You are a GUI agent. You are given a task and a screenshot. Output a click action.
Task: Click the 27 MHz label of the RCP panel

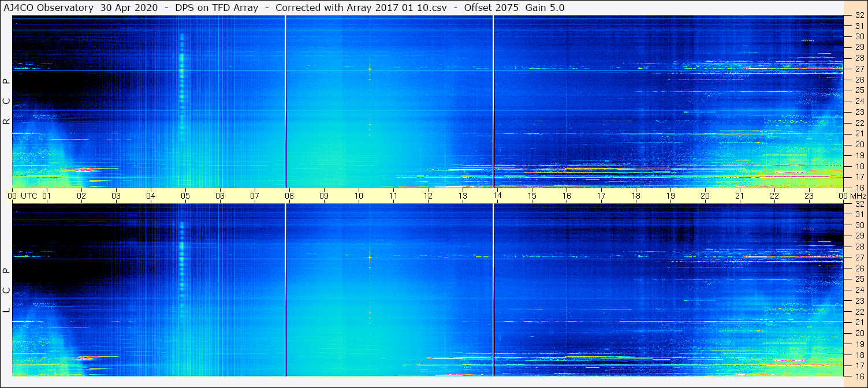pos(859,69)
